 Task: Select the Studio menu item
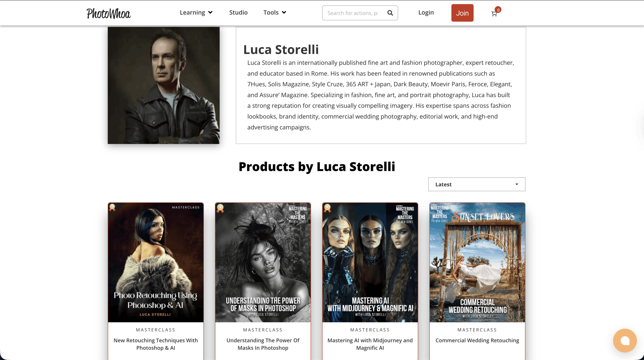pyautogui.click(x=238, y=12)
